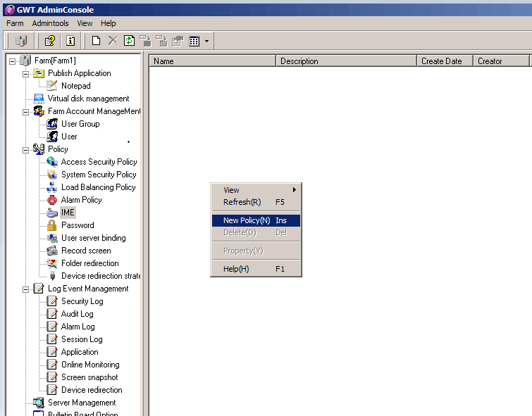Screen dimensions: 532x416
Task: Click the Description column header
Action: pyautogui.click(x=345, y=61)
